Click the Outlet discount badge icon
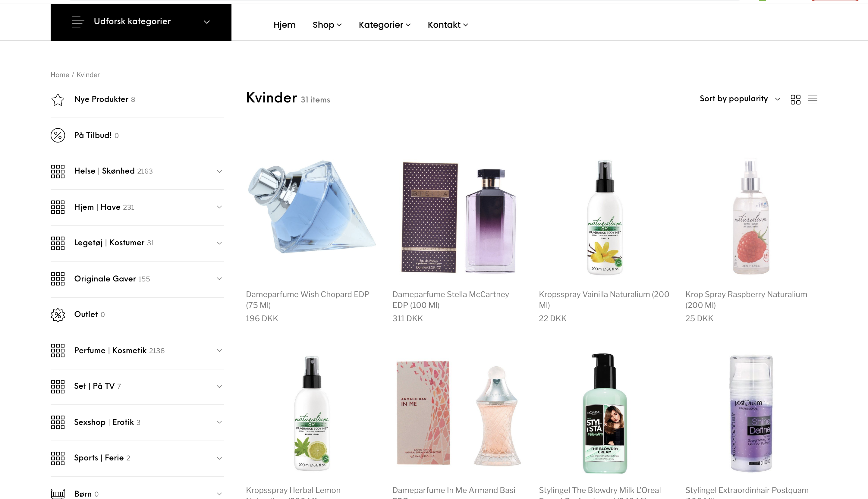868x499 pixels. point(58,315)
